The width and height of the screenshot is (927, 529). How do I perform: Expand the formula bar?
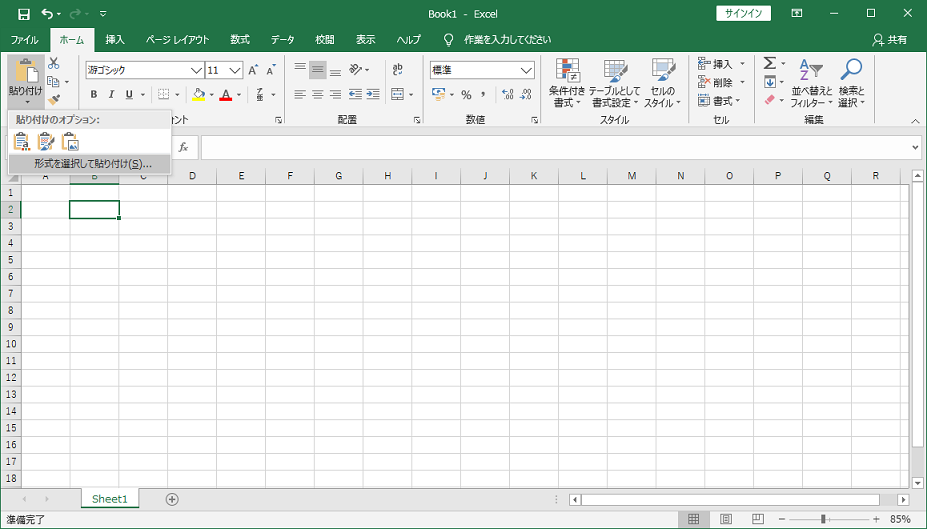[916, 147]
